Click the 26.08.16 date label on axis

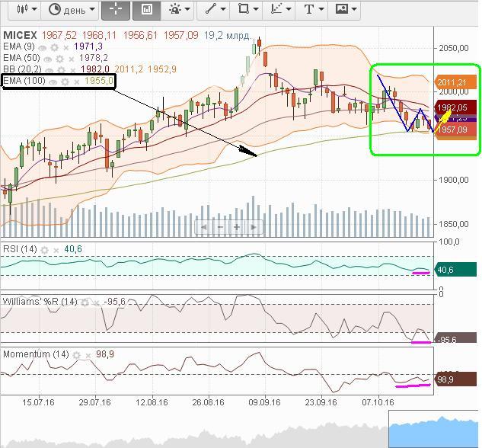(208, 402)
